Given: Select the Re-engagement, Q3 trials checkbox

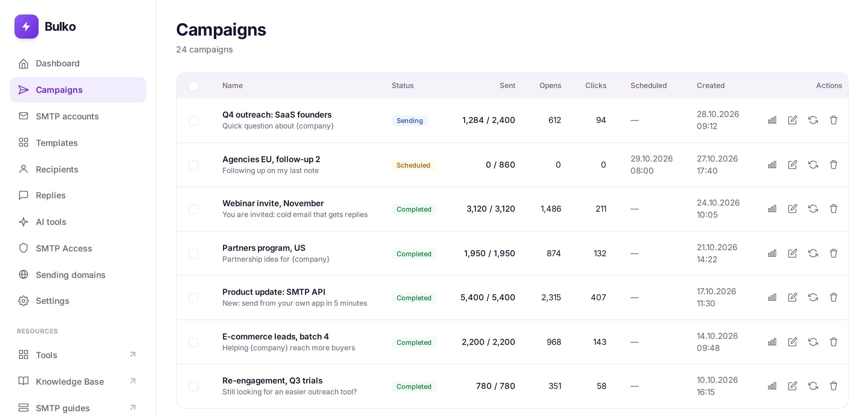Looking at the screenshot, I should click(193, 386).
